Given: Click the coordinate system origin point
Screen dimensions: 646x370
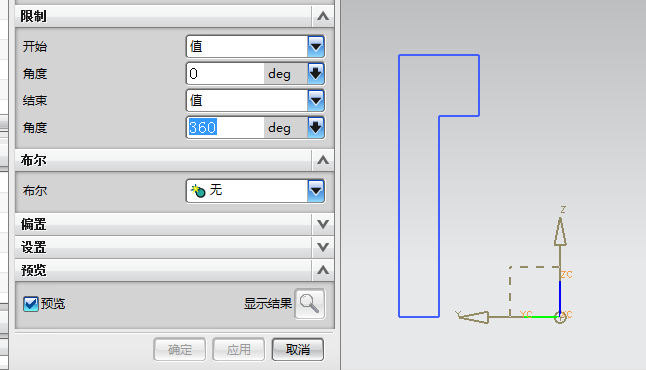Looking at the screenshot, I should click(x=560, y=317).
